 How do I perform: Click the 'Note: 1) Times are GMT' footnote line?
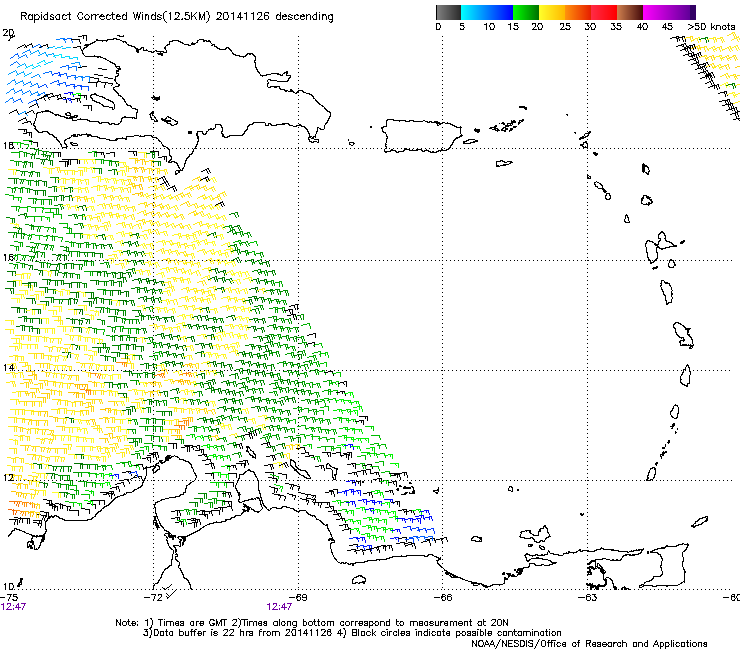click(x=312, y=623)
